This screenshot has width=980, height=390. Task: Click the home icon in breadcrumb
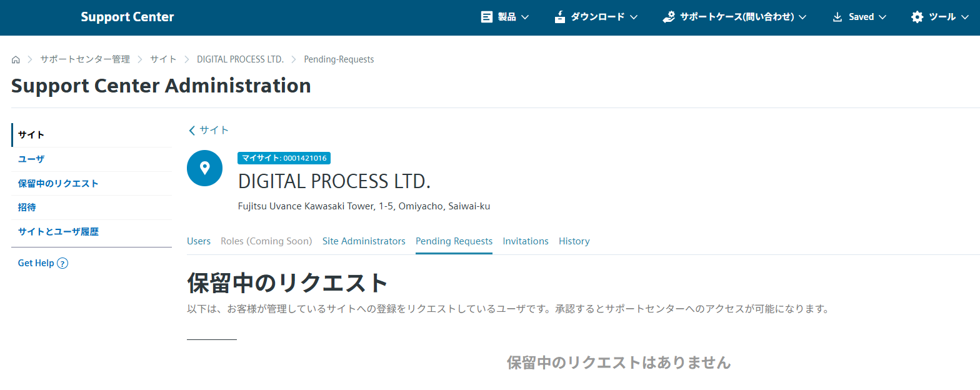click(x=16, y=60)
